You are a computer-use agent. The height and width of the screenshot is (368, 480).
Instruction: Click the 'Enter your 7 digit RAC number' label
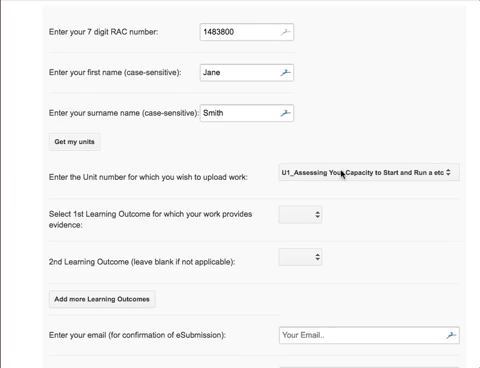pyautogui.click(x=103, y=32)
